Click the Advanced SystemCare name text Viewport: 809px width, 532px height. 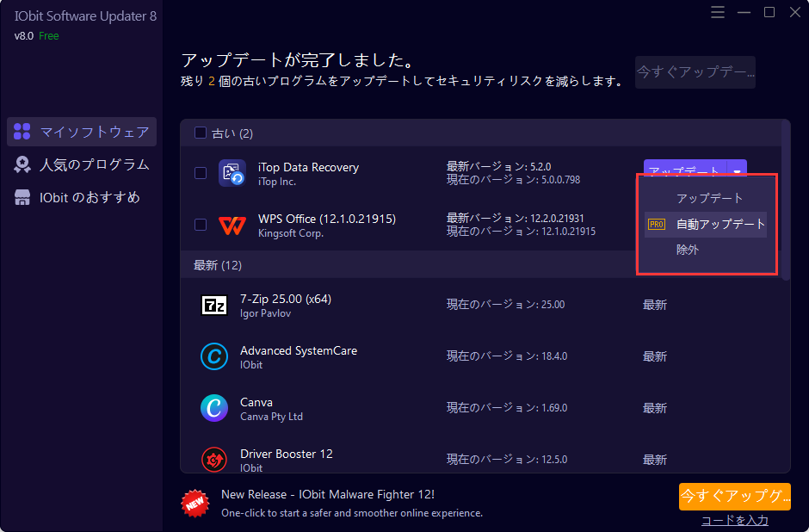(x=299, y=350)
